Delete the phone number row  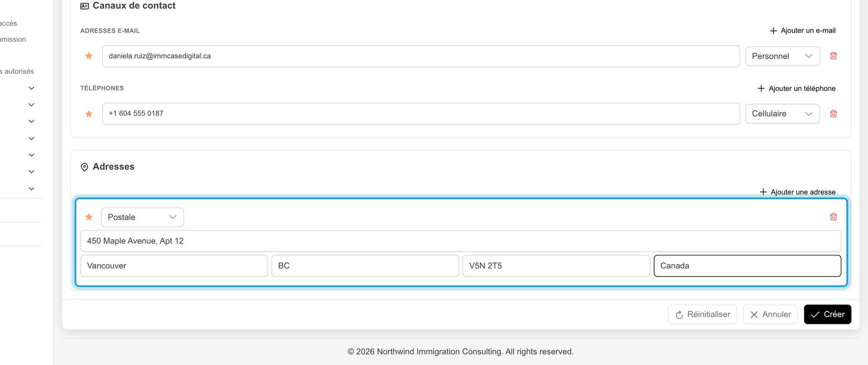(833, 113)
